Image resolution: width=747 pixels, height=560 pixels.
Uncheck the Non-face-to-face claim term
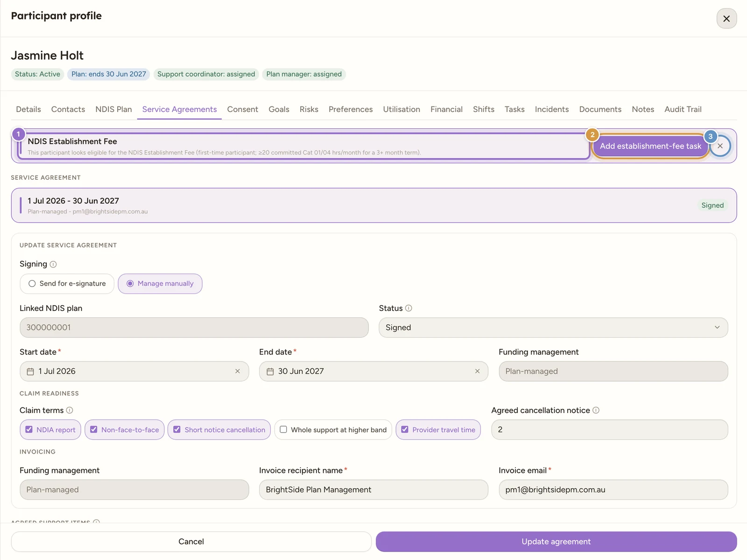pyautogui.click(x=125, y=430)
